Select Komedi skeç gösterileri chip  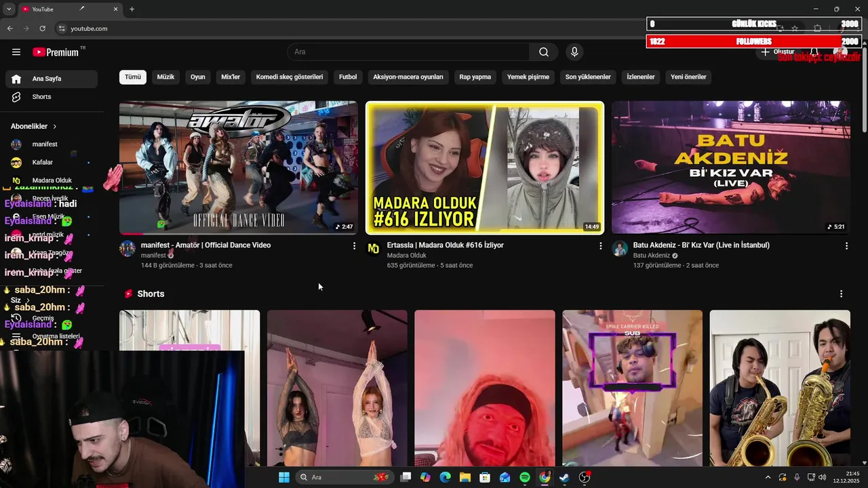pyautogui.click(x=290, y=77)
